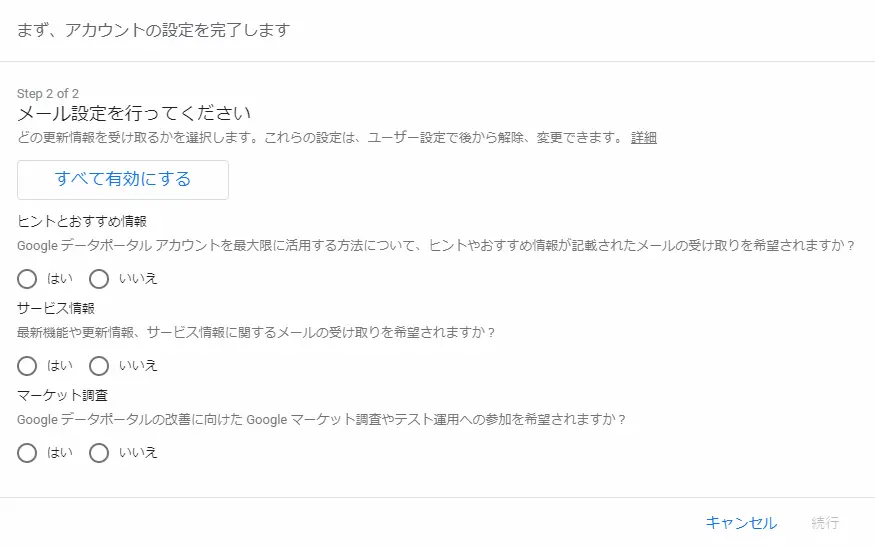Click the Google マーケット調査やテスト運用 description text

(x=321, y=420)
